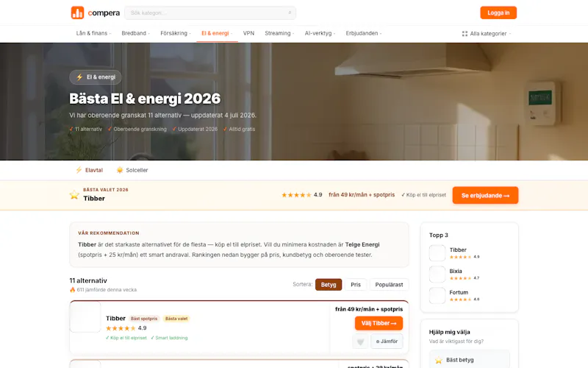The image size is (588, 368).
Task: Expand the Bredband menu
Action: (x=136, y=33)
